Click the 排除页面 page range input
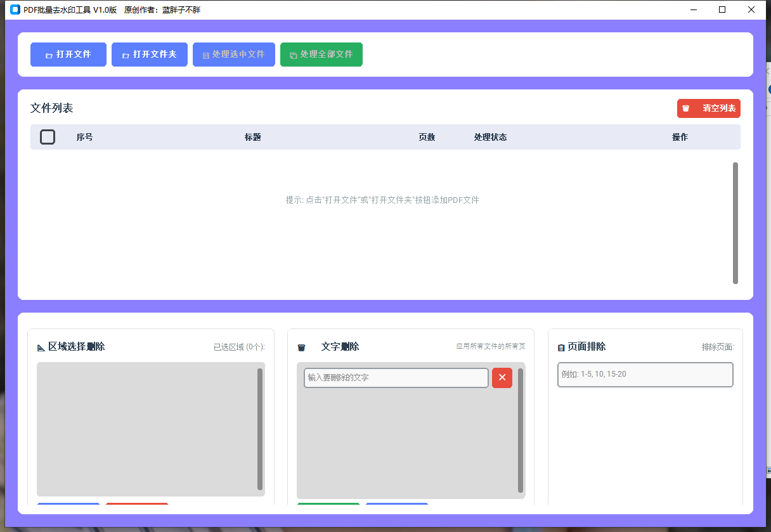The width and height of the screenshot is (771, 532). pos(645,374)
